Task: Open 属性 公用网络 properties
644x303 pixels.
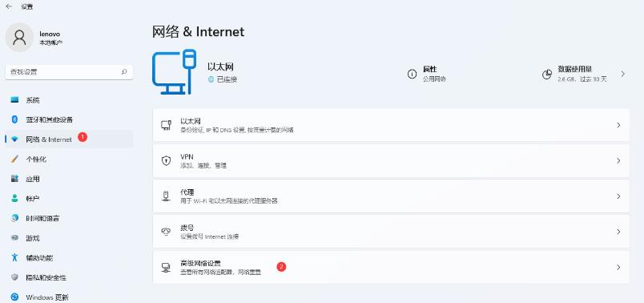Action: [427, 74]
